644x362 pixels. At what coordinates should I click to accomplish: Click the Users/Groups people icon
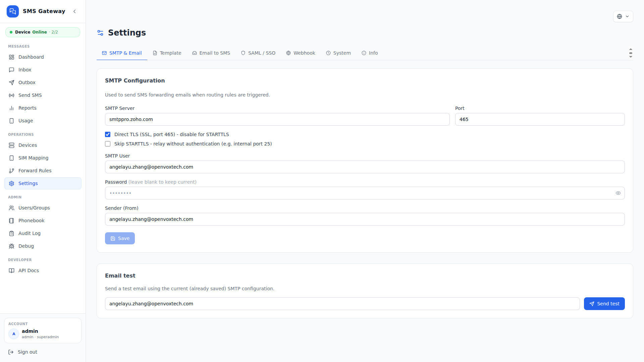[12, 208]
